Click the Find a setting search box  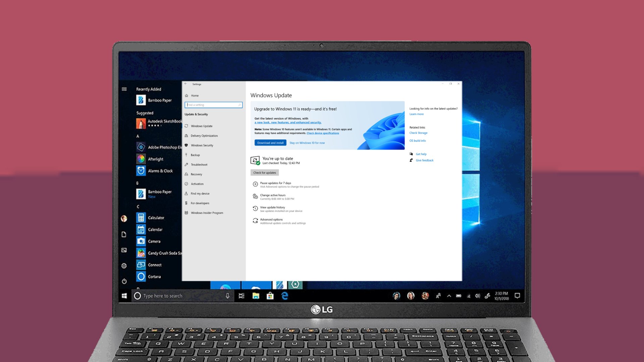tap(213, 105)
